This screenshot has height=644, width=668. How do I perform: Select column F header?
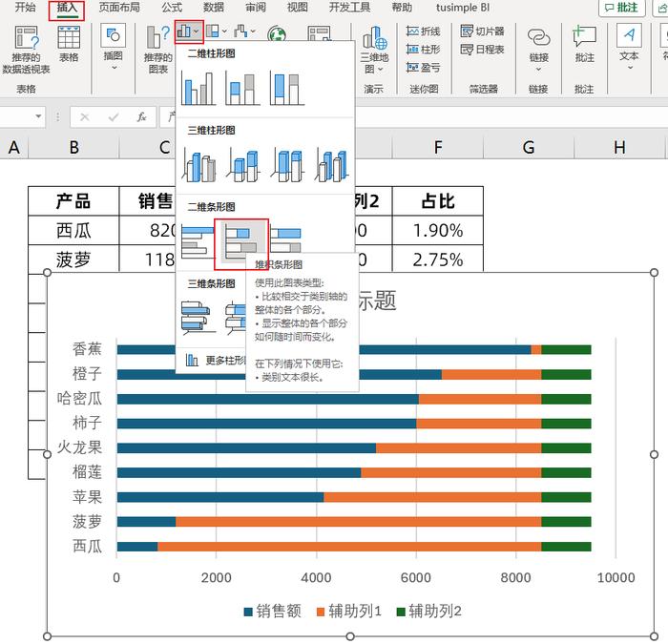[x=438, y=148]
